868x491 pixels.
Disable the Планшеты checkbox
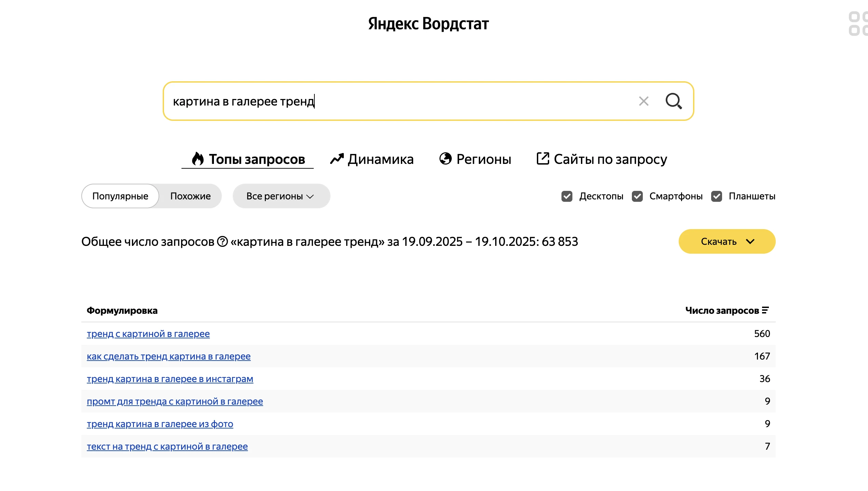click(716, 196)
